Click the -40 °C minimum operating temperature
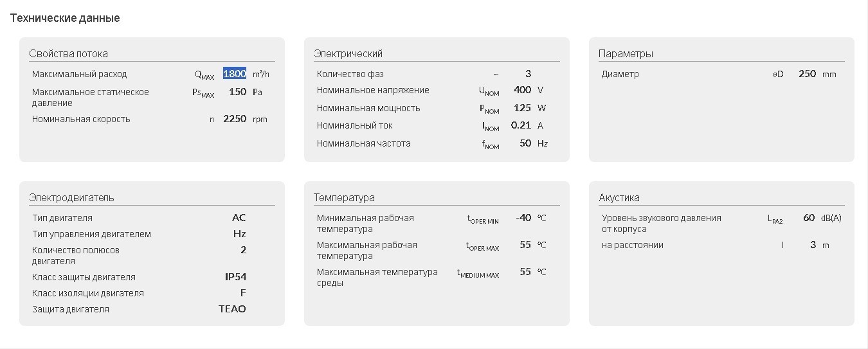Image resolution: width=868 pixels, height=349 pixels. (523, 218)
